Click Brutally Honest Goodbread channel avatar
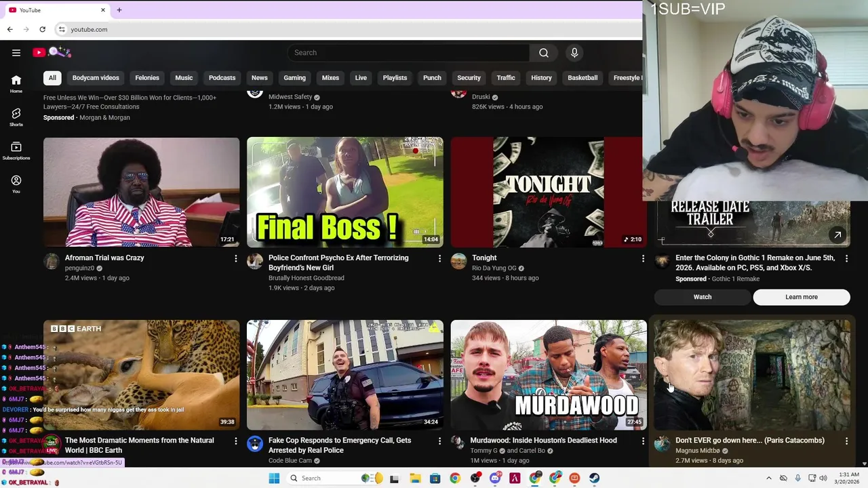 [255, 261]
